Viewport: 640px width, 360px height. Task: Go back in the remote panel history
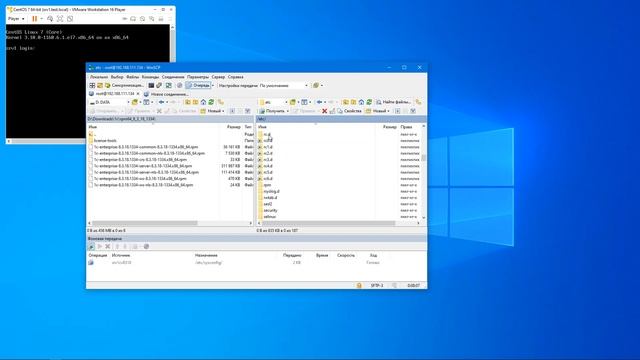pos(320,102)
